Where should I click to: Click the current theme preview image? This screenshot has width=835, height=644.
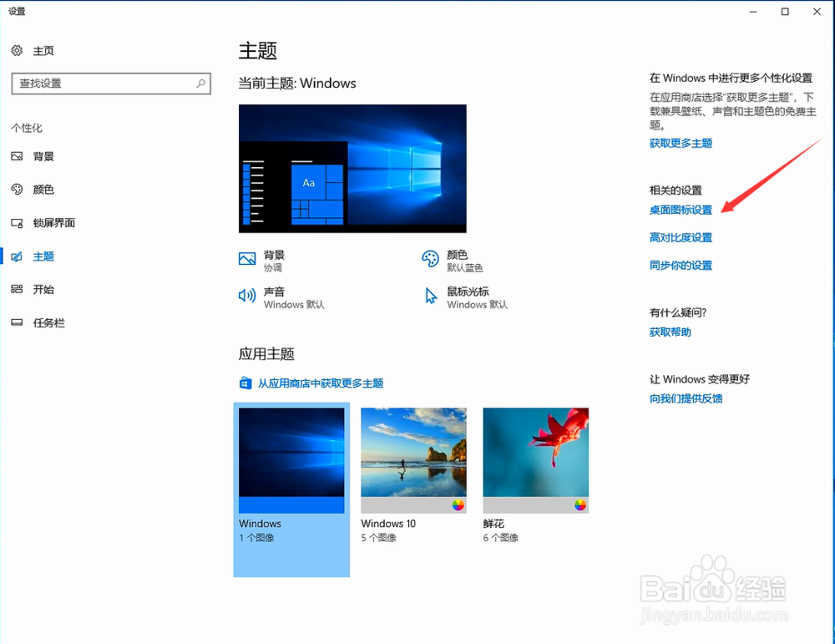tap(352, 169)
